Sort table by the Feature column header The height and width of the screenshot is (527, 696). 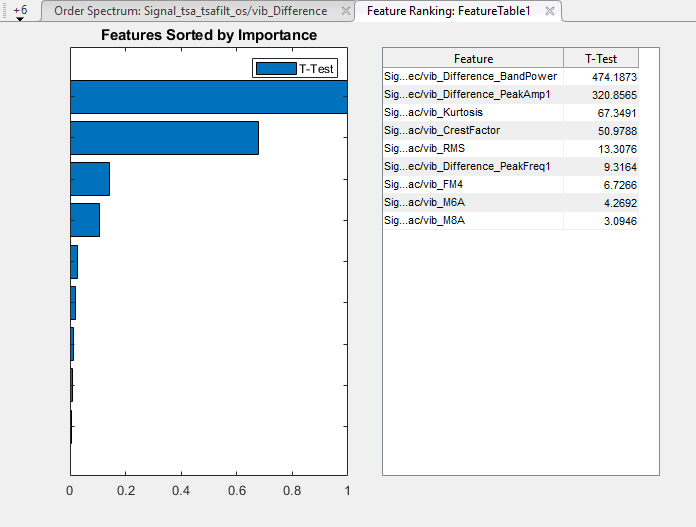(473, 59)
